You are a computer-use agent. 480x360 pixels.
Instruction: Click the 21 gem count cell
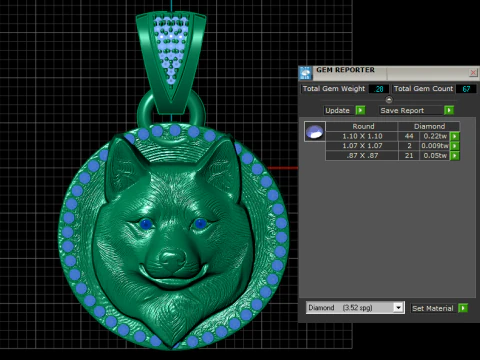(409, 155)
